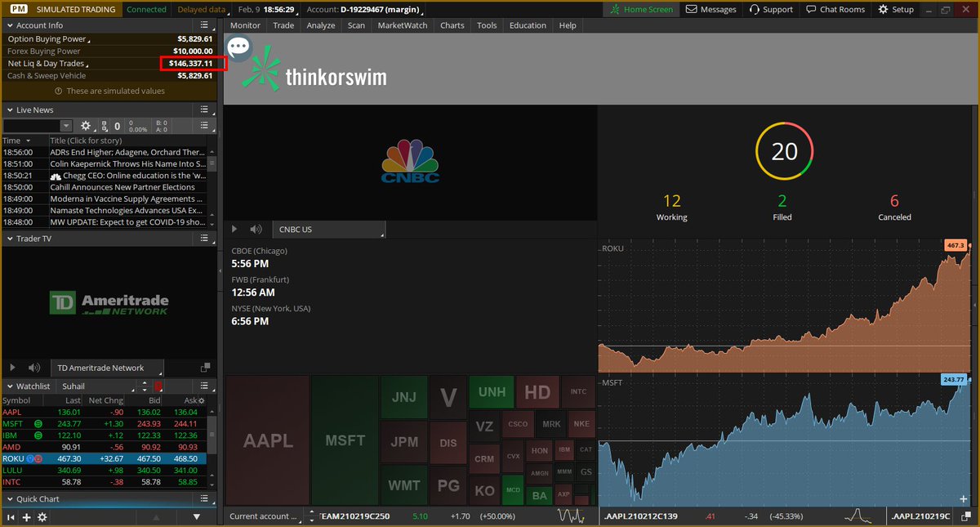Collapse the Trader TV section
The width and height of the screenshot is (980, 527).
tap(9, 239)
